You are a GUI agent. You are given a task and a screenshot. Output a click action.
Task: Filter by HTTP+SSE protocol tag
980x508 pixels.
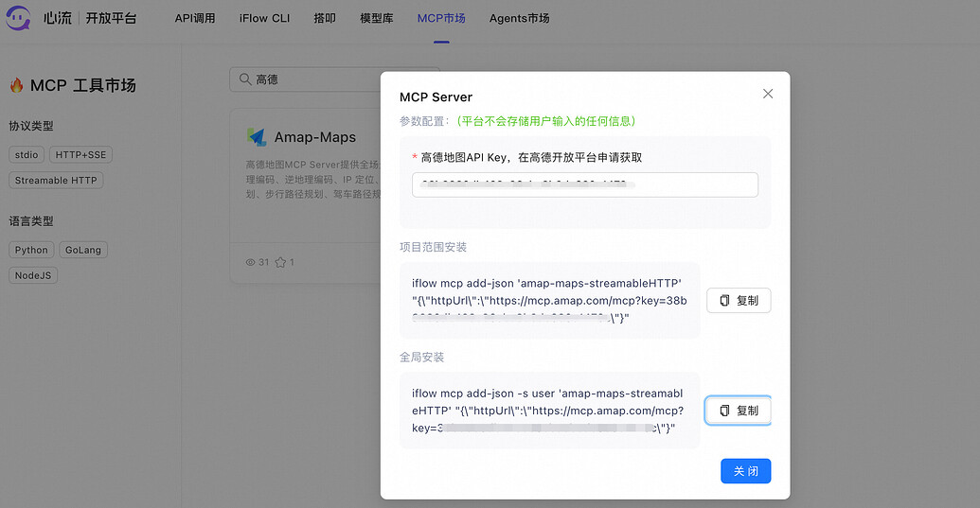(x=80, y=155)
